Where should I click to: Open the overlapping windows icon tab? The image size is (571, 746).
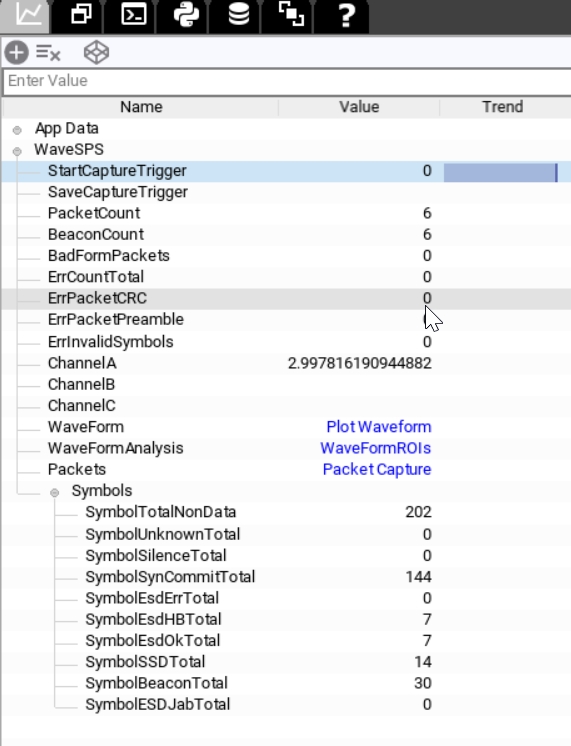pos(81,15)
